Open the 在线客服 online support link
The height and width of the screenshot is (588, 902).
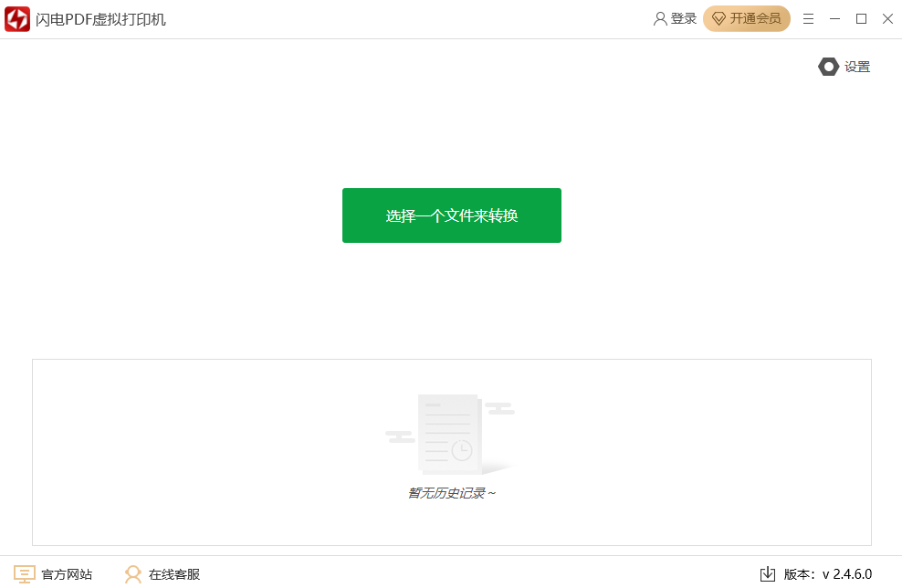pyautogui.click(x=174, y=574)
